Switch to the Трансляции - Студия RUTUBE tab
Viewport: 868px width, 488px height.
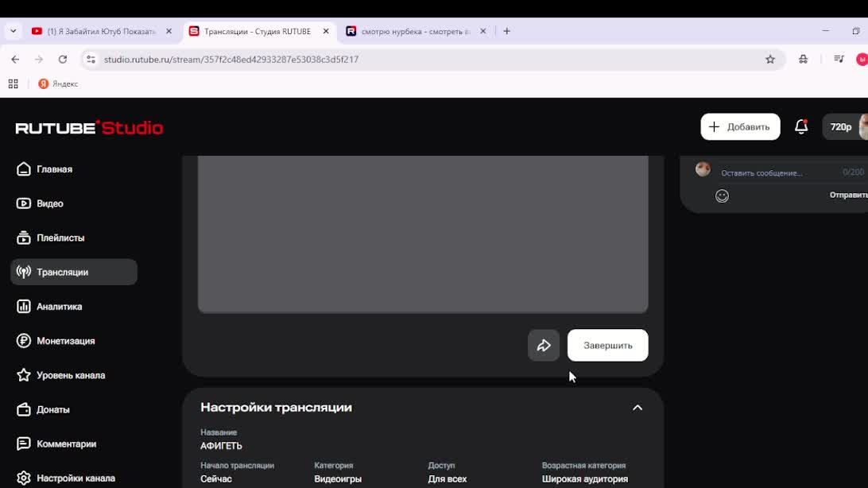click(x=259, y=32)
